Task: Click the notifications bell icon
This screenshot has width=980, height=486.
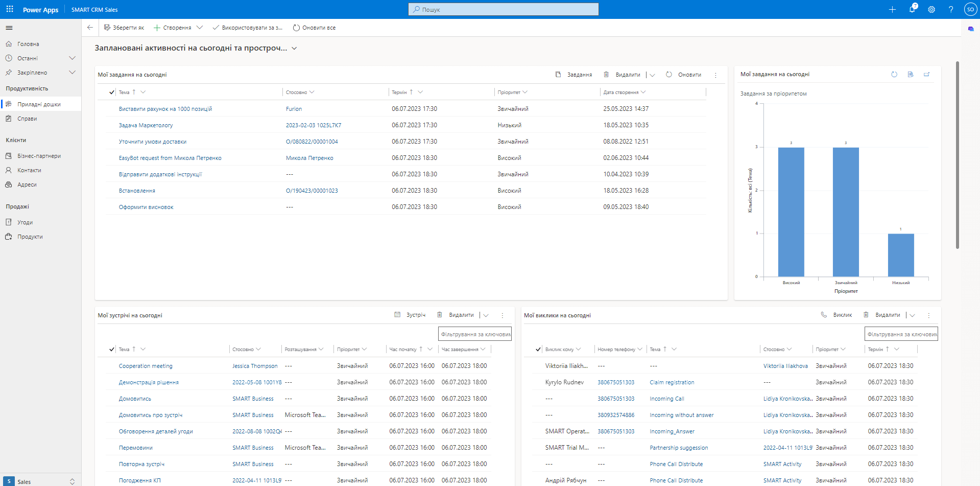Action: pos(912,9)
